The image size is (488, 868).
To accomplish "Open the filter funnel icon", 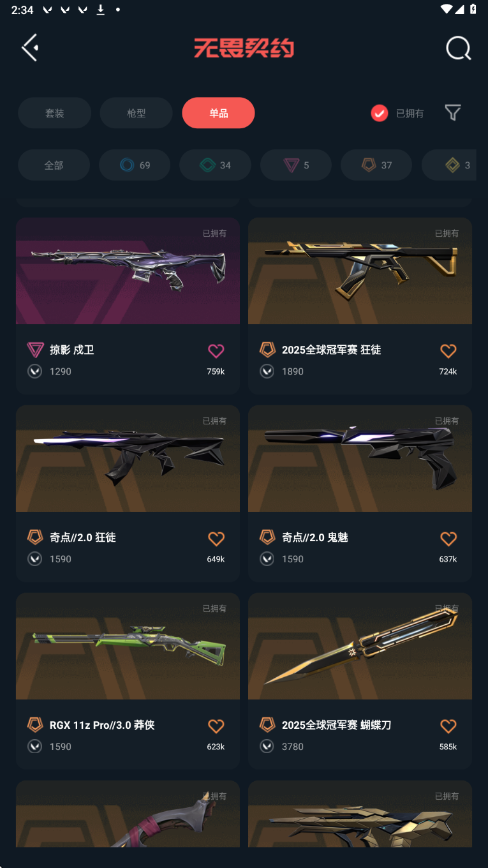I will point(452,113).
